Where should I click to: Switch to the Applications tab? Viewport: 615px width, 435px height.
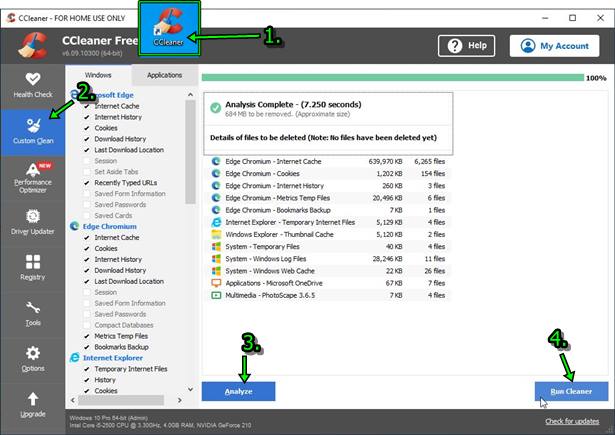(x=164, y=75)
